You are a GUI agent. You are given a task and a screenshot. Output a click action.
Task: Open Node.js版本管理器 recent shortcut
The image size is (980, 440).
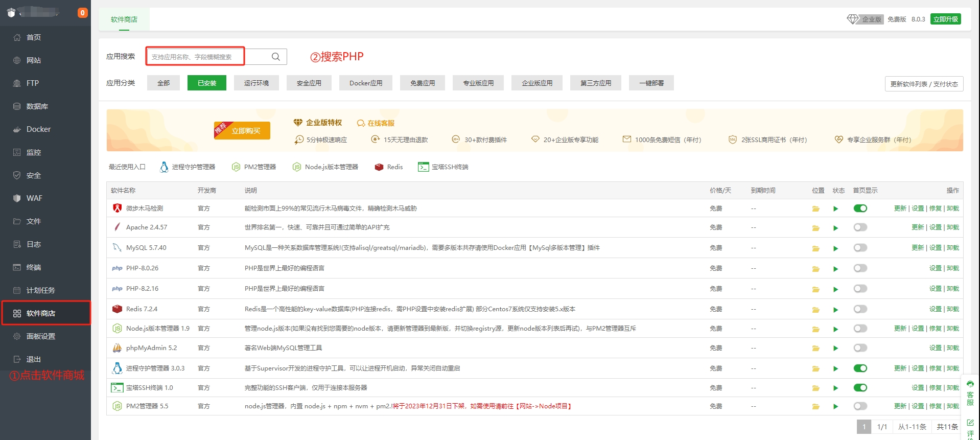[x=325, y=167]
